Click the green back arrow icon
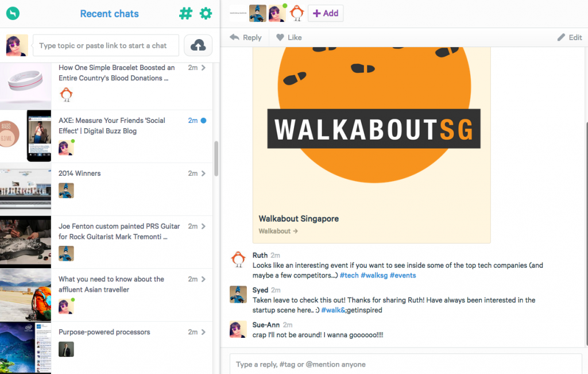Image resolution: width=588 pixels, height=374 pixels. point(11,13)
